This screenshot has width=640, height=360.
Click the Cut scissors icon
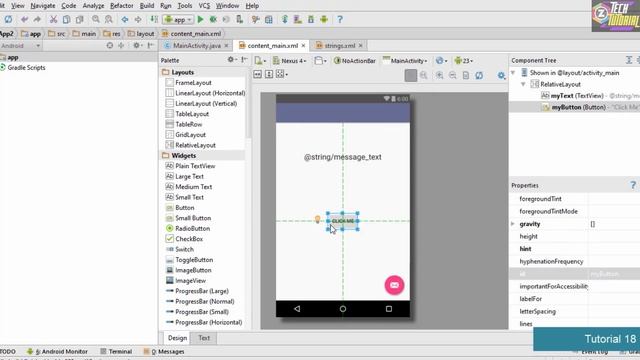[x=53, y=19]
